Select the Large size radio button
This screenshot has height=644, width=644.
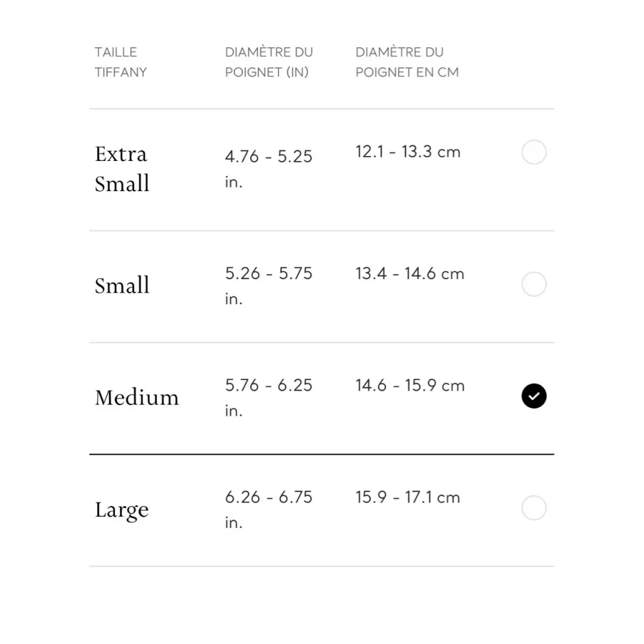pos(534,508)
